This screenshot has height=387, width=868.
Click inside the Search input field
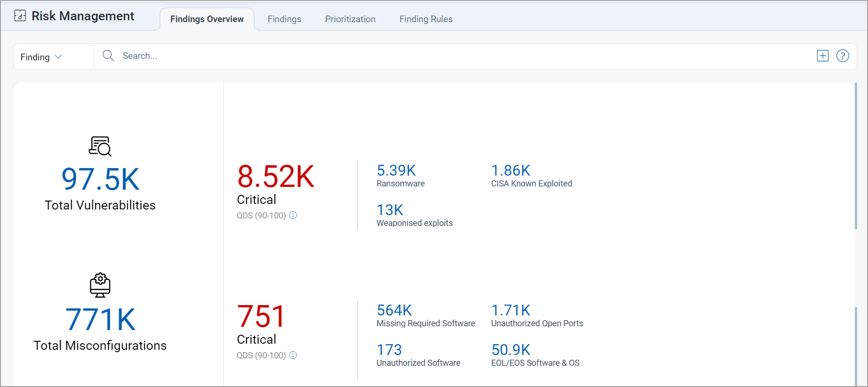click(452, 56)
